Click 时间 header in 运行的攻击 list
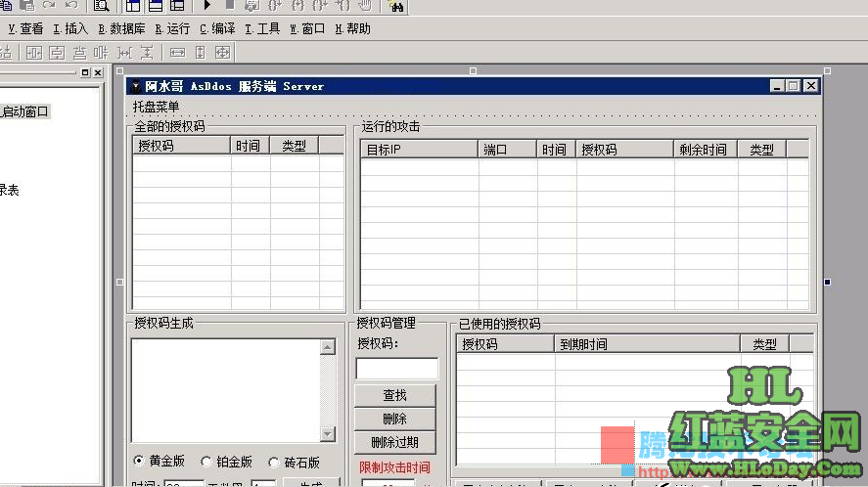The image size is (868, 487). [557, 150]
